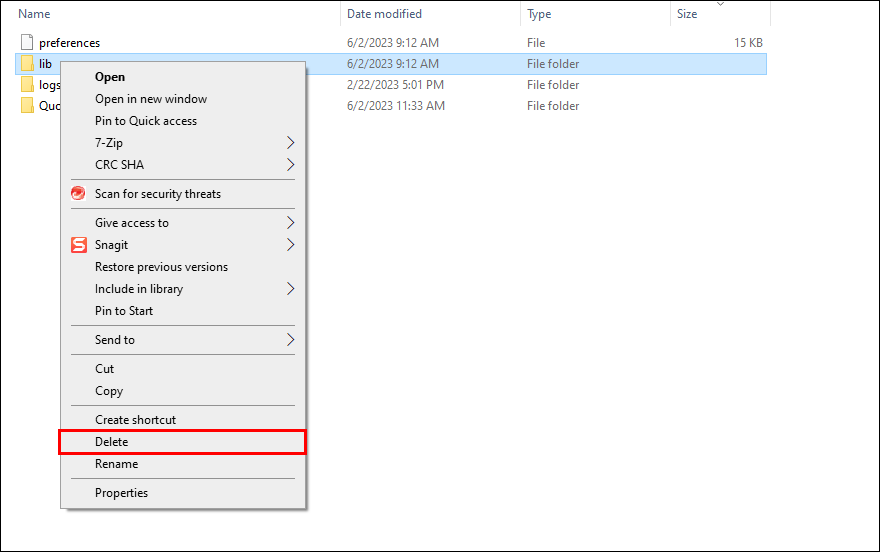Click the File type cell for preferences
Image resolution: width=880 pixels, height=552 pixels.
(x=536, y=43)
